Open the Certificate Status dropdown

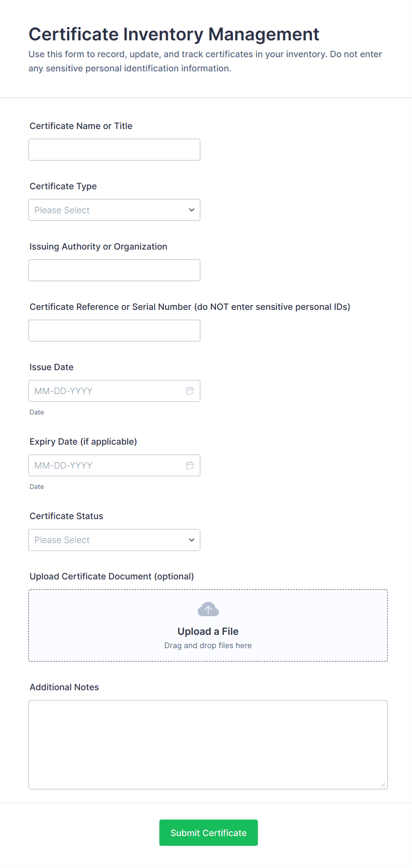coord(114,540)
